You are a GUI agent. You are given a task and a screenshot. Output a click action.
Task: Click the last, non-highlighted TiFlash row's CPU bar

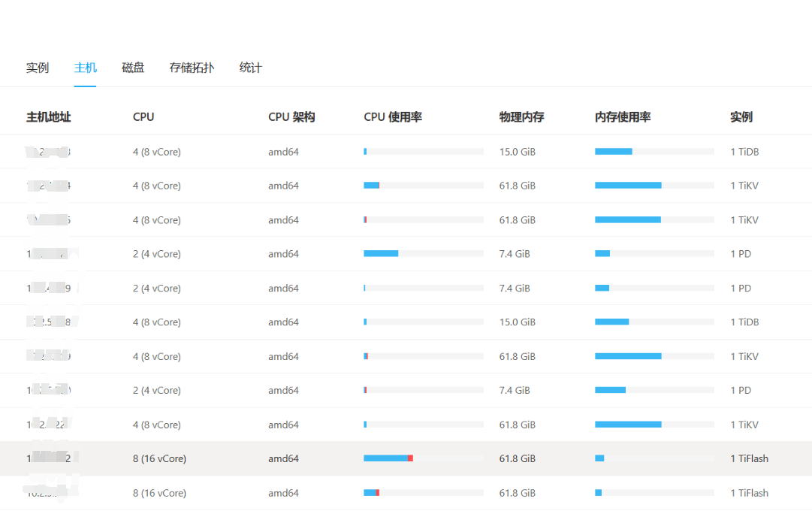point(424,493)
